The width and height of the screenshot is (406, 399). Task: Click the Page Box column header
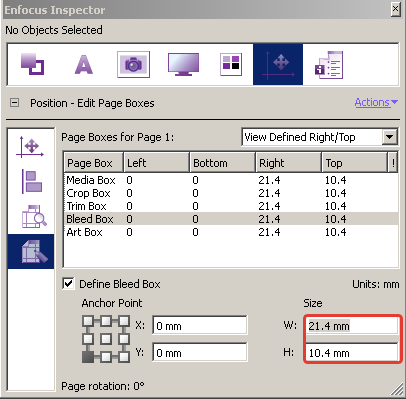(x=93, y=163)
